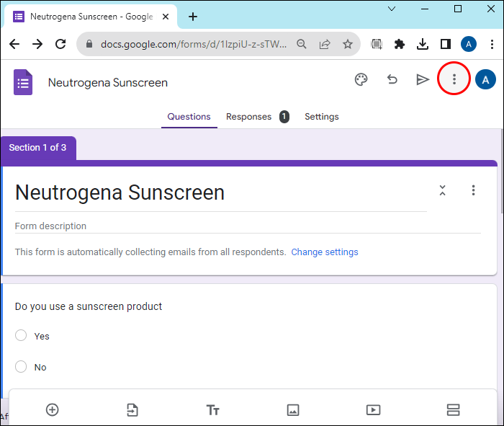Click the add image icon
Image resolution: width=504 pixels, height=426 pixels.
pyautogui.click(x=293, y=410)
